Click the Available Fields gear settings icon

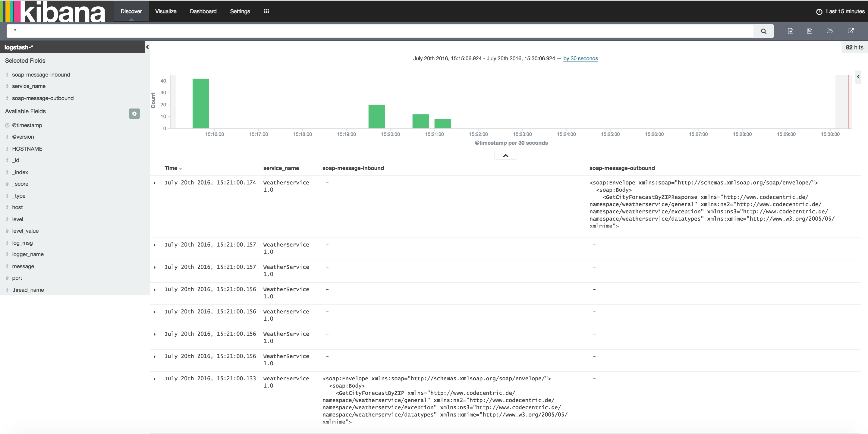tap(134, 114)
